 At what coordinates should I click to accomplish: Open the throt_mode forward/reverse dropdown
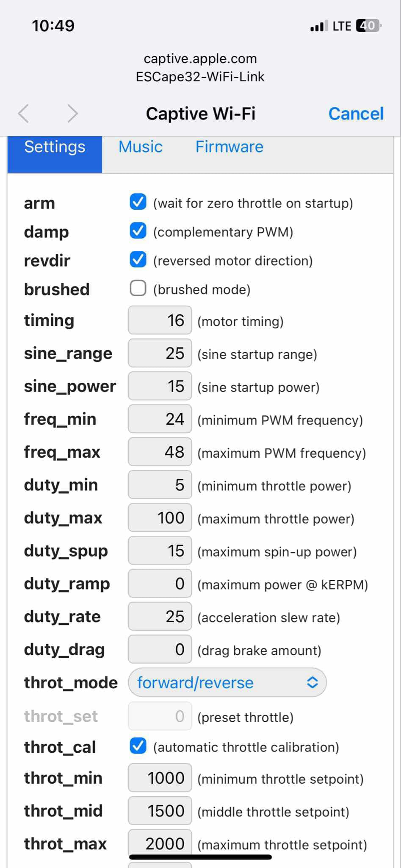pos(227,683)
